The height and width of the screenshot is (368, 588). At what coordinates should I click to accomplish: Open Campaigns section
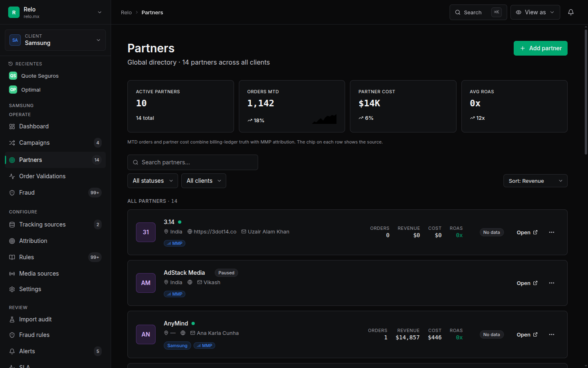click(55, 143)
